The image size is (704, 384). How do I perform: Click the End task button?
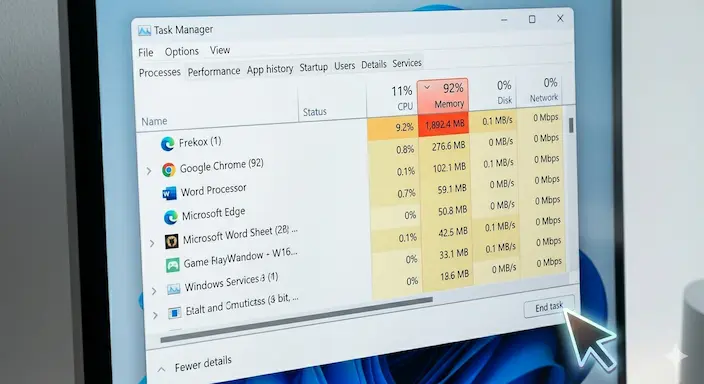[x=549, y=307]
